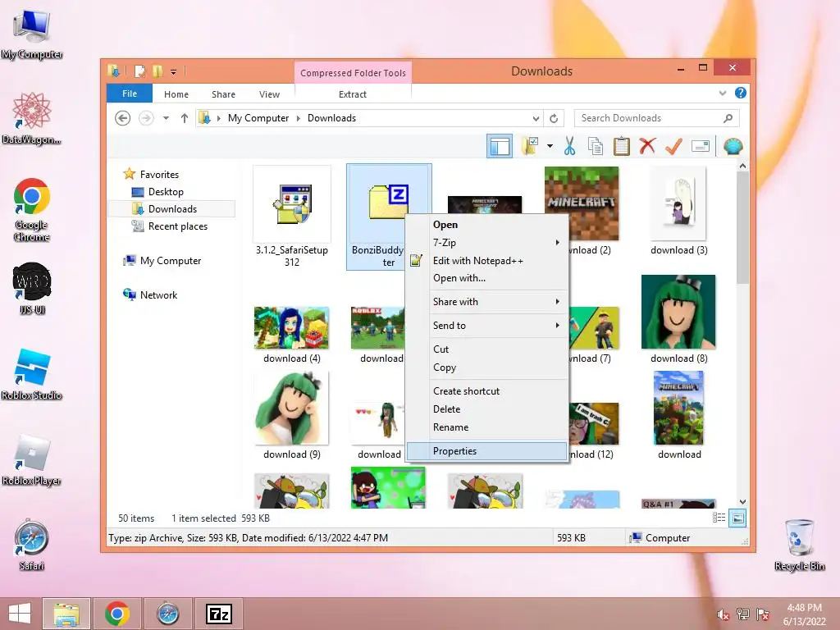Viewport: 840px width, 630px height.
Task: Click the folder options checkmark icon
Action: coord(529,146)
